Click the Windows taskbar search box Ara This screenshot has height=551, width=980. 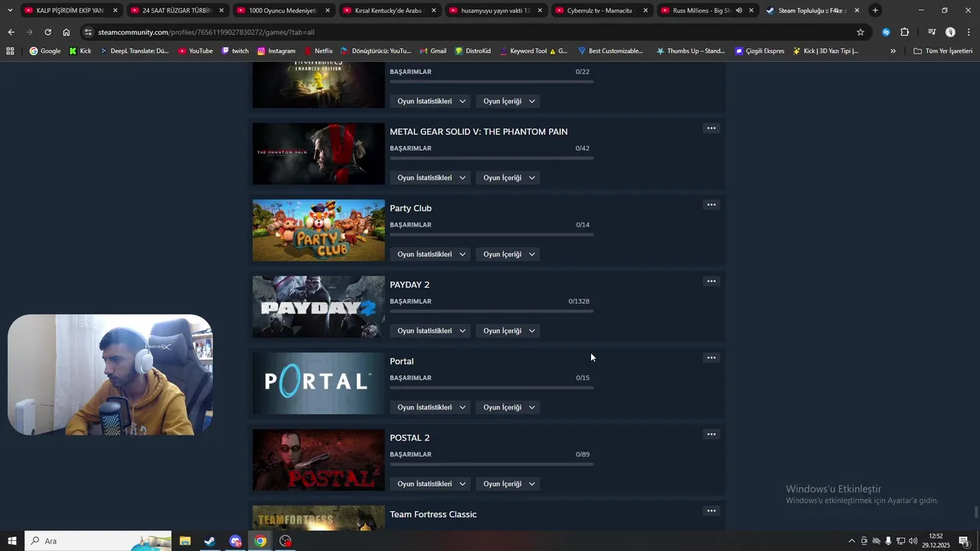click(x=98, y=541)
